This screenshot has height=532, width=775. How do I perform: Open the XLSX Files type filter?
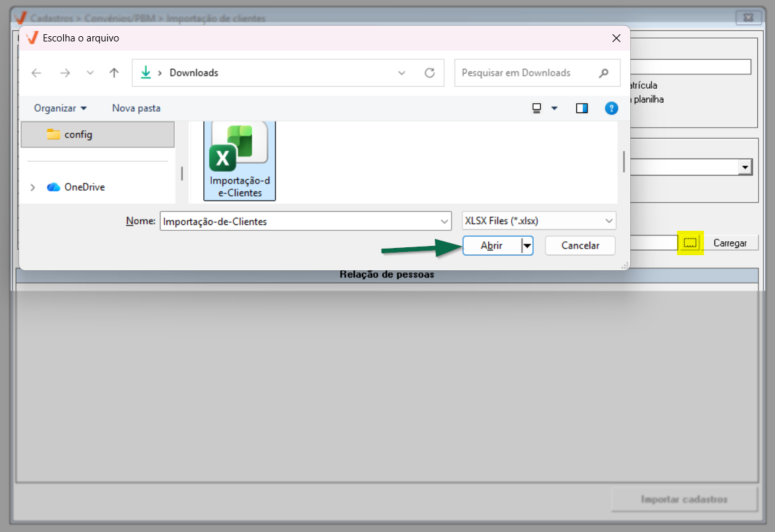pyautogui.click(x=539, y=221)
